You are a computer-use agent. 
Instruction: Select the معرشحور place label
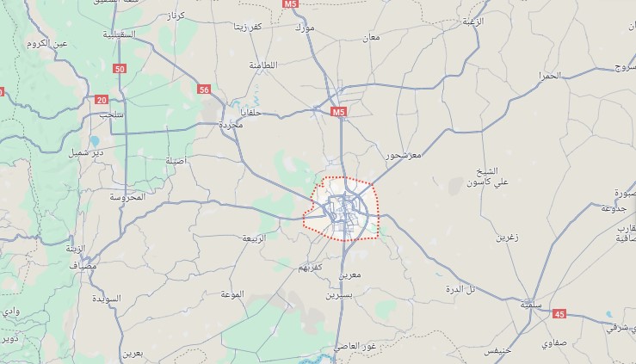pyautogui.click(x=403, y=155)
